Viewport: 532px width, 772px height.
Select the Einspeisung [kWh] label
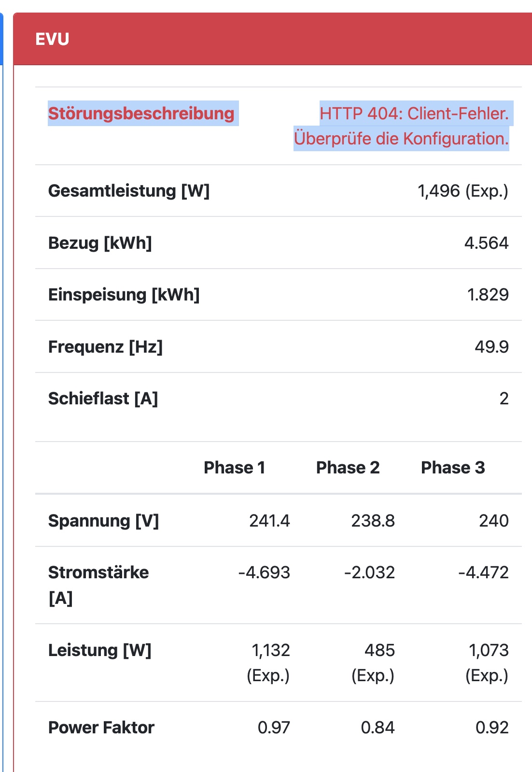(124, 295)
